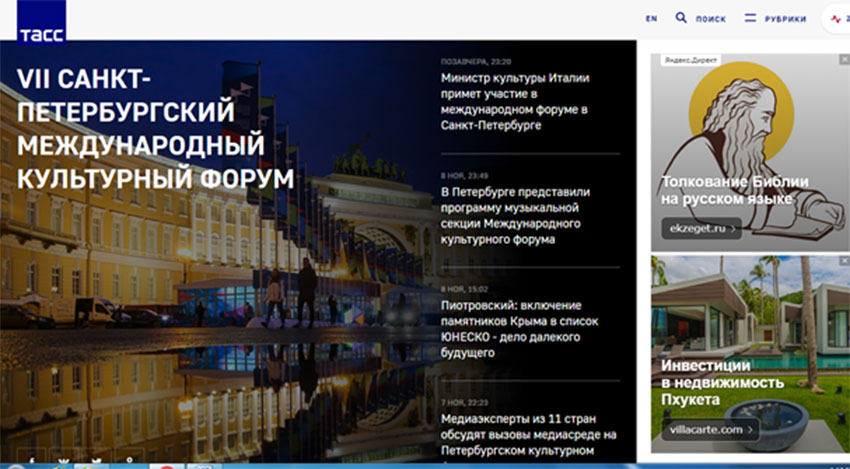This screenshot has height=469, width=850.
Task: Open the Рубрики menu label
Action: tap(785, 18)
